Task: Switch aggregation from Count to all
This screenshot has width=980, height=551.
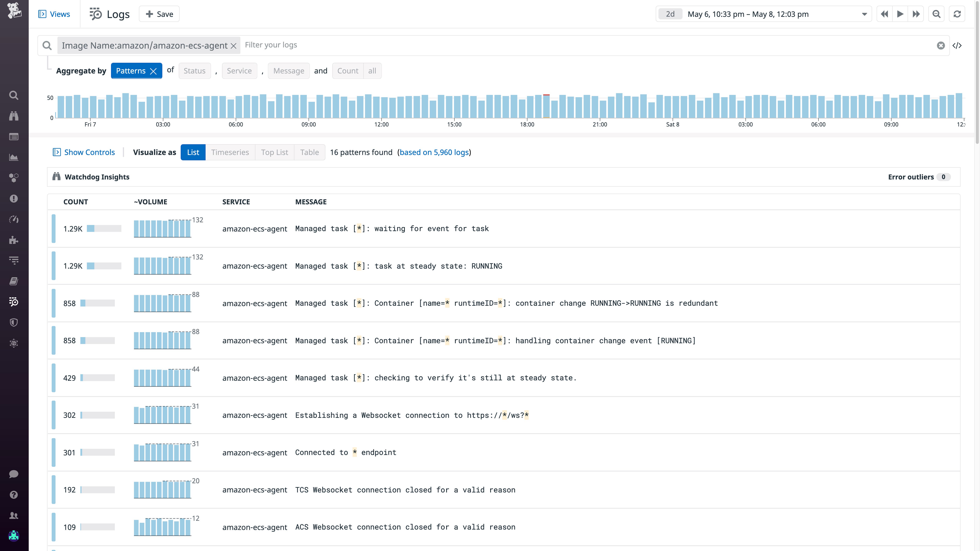Action: [x=372, y=71]
